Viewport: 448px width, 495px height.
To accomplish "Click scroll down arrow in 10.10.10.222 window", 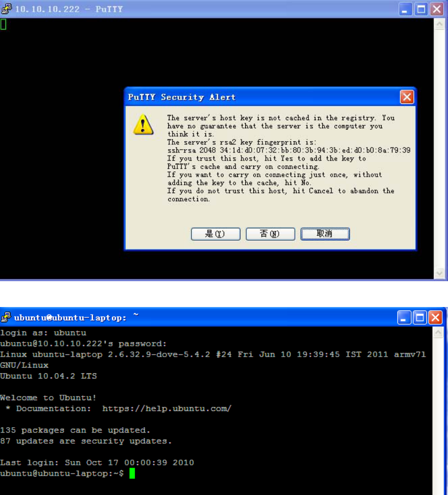I will (x=439, y=274).
